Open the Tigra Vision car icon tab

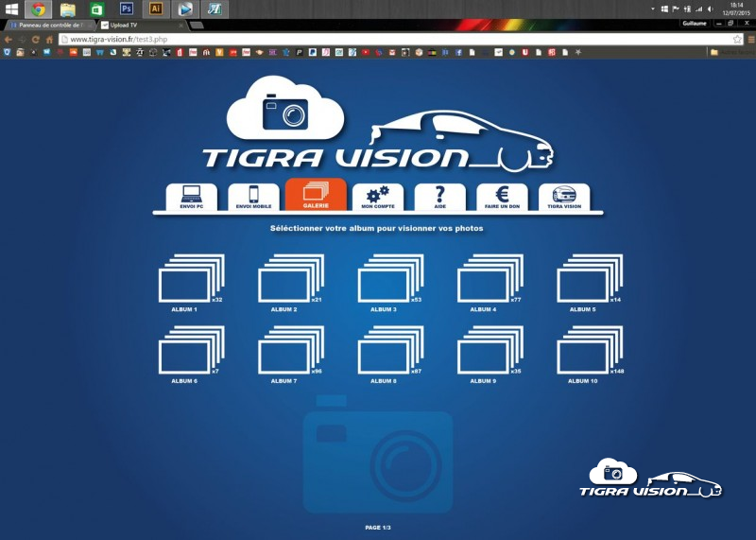[564, 196]
